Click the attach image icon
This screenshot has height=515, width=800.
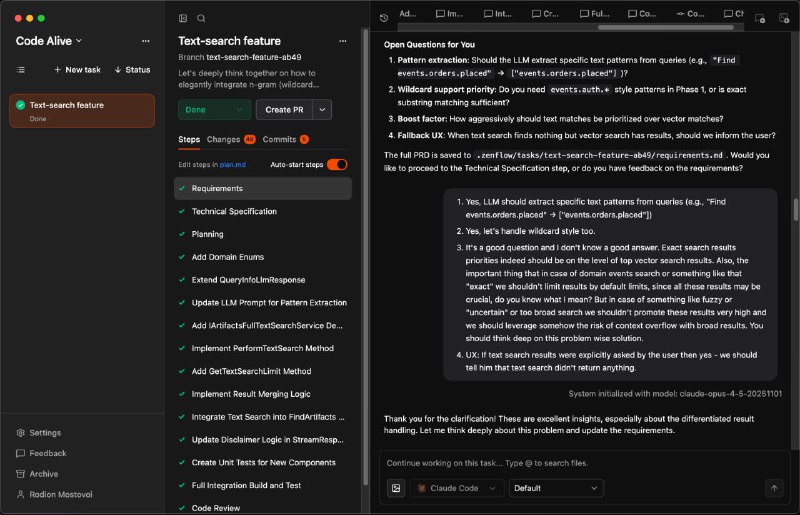396,488
